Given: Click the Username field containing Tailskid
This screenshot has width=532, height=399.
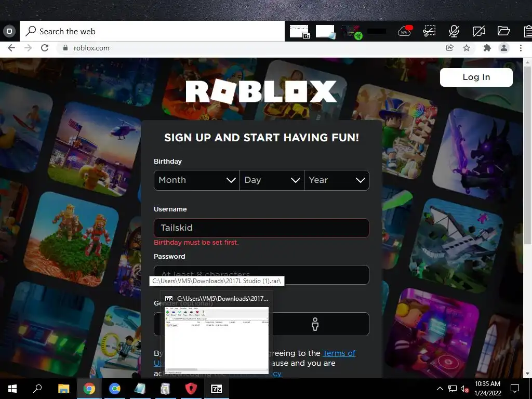Looking at the screenshot, I should (261, 228).
